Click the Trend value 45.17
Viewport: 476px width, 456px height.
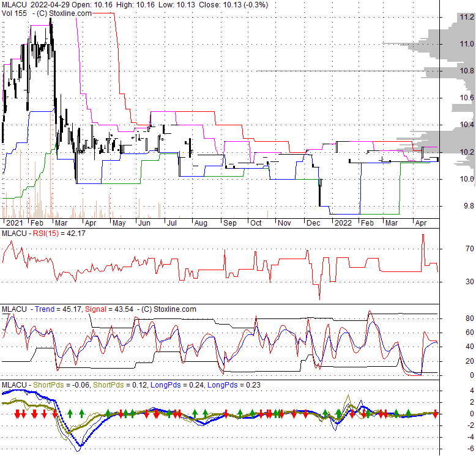tap(72, 309)
